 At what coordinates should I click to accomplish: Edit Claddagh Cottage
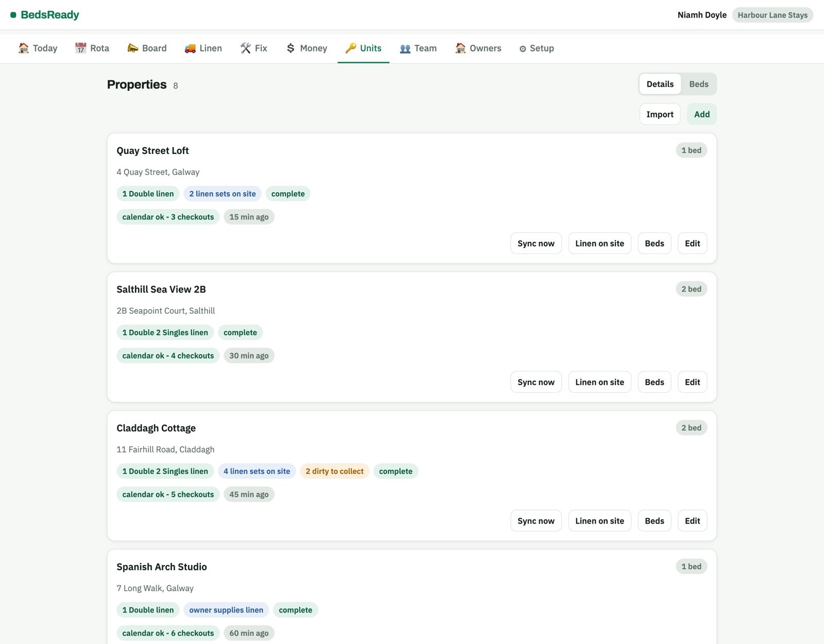point(692,521)
